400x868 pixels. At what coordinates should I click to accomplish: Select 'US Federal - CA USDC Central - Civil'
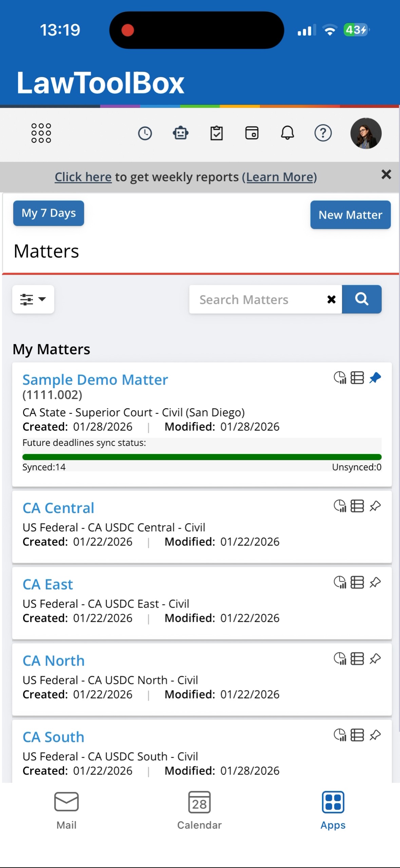[114, 527]
